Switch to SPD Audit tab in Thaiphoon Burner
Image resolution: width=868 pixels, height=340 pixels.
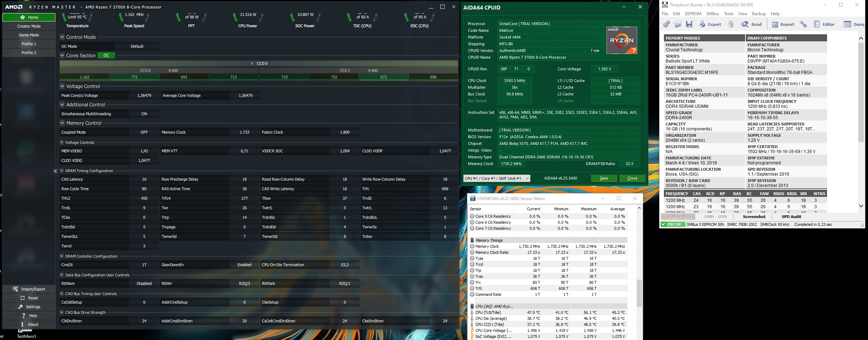791,217
